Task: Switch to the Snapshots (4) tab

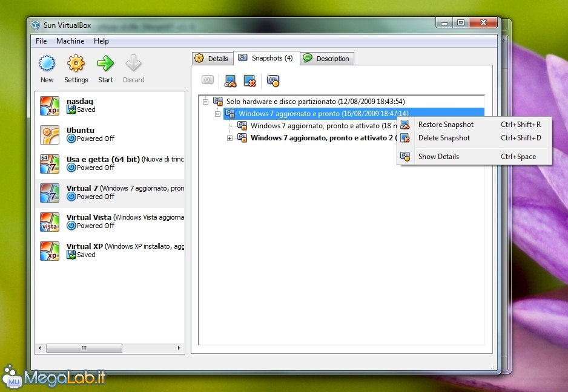Action: tap(266, 58)
